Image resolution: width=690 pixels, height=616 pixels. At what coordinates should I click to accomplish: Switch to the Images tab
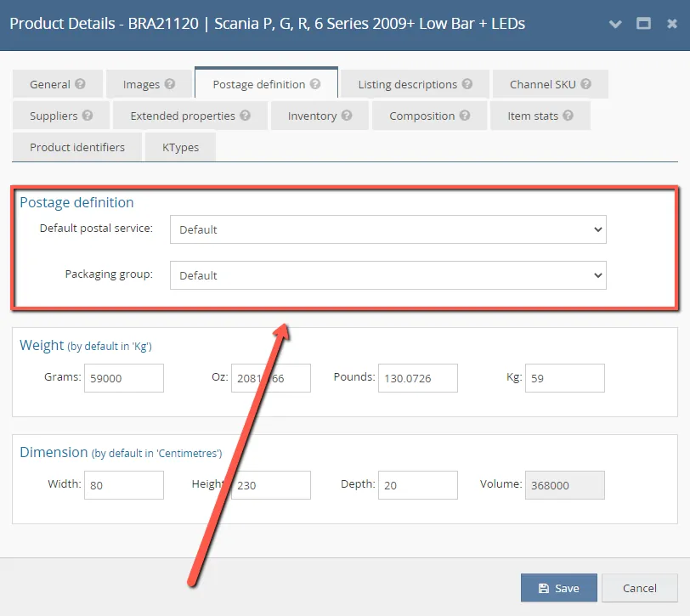pyautogui.click(x=149, y=84)
